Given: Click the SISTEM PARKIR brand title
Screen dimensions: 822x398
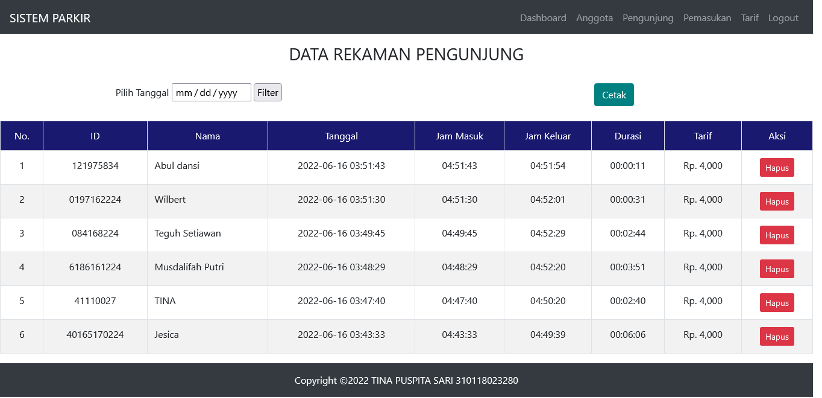Looking at the screenshot, I should [50, 18].
